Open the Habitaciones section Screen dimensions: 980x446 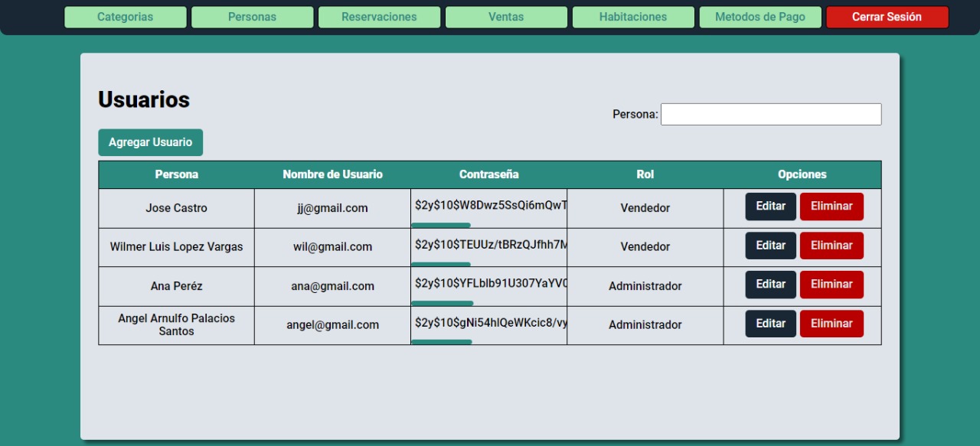coord(633,17)
